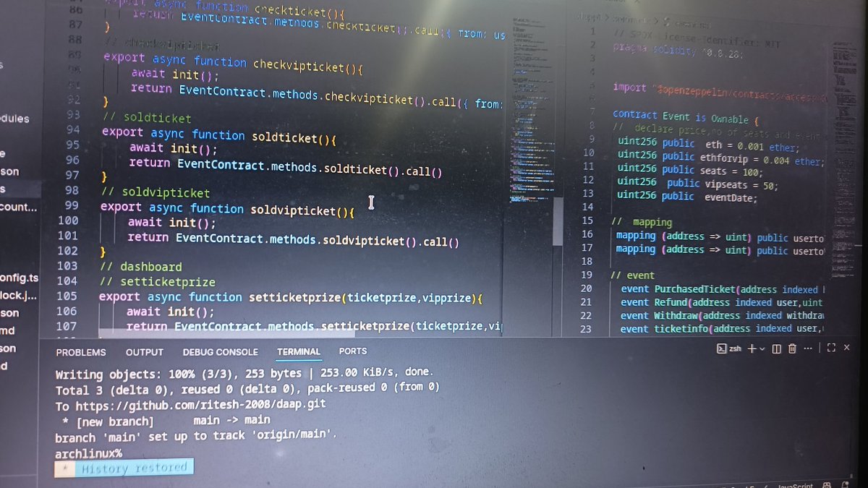Click the left editor horizontal scrollbar

226,333
